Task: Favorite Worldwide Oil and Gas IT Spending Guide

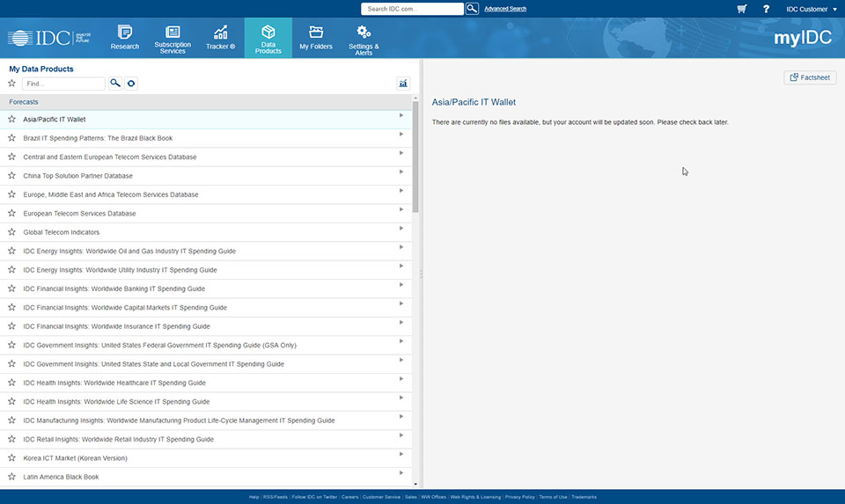Action: (x=11, y=251)
